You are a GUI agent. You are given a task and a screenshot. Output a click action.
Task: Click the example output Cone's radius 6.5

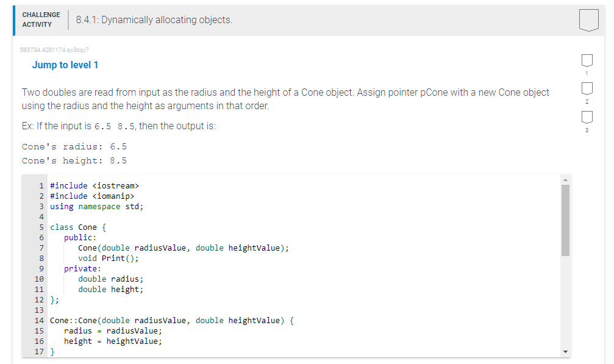point(73,146)
